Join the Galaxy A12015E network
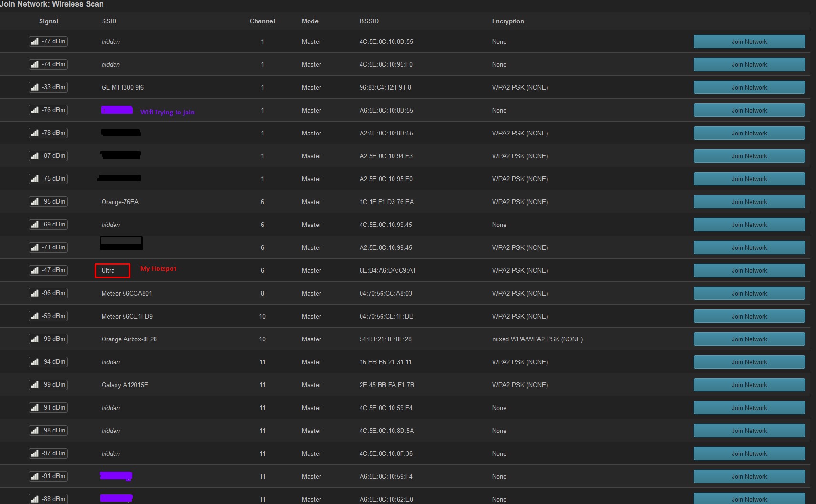Image resolution: width=816 pixels, height=504 pixels. pyautogui.click(x=749, y=385)
